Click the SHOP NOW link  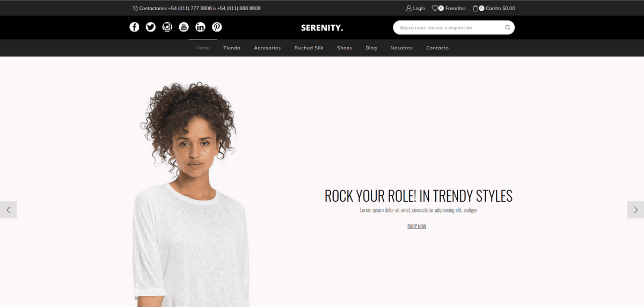pos(417,226)
